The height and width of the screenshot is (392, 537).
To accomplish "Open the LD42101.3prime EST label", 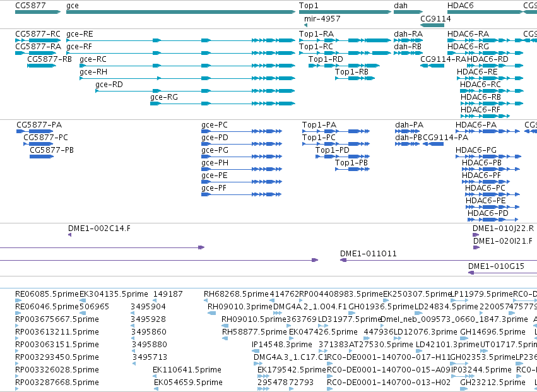I will point(447,345).
